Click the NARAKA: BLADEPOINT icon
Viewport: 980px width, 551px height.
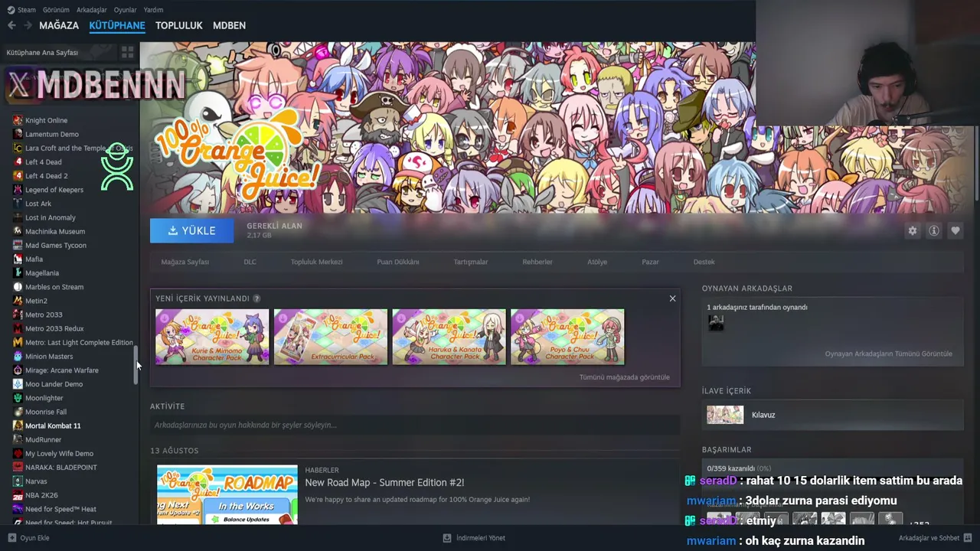click(x=18, y=468)
